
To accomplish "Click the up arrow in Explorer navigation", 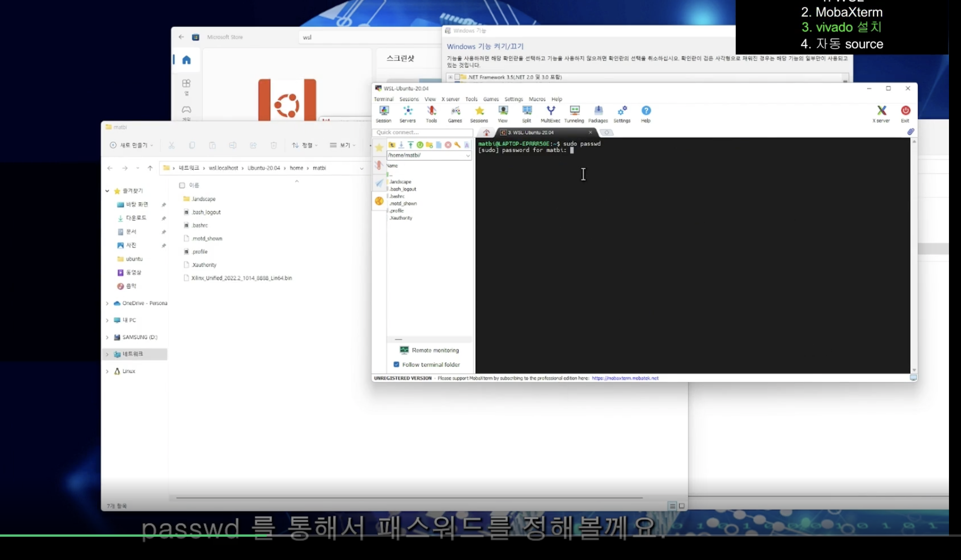I will click(150, 168).
